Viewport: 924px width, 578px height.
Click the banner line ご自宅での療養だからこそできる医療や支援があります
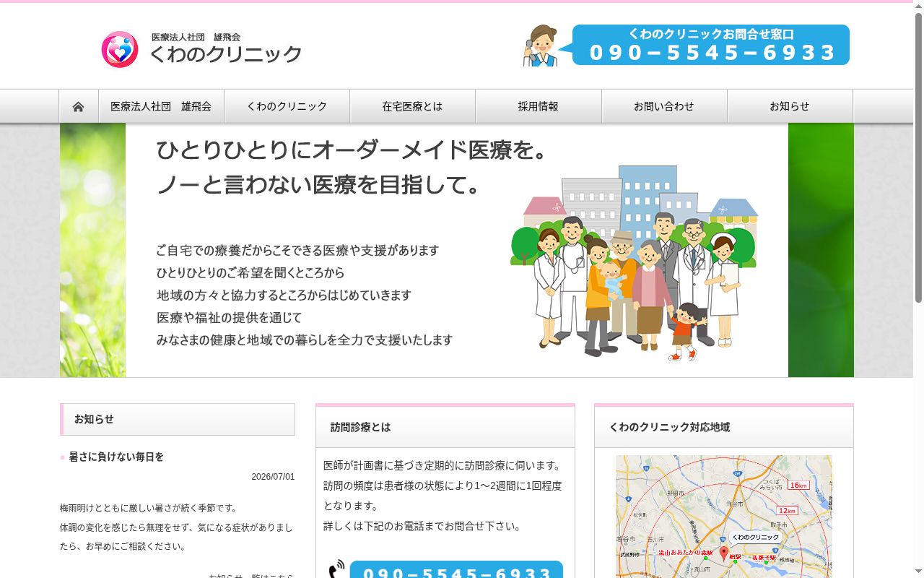[x=297, y=251]
